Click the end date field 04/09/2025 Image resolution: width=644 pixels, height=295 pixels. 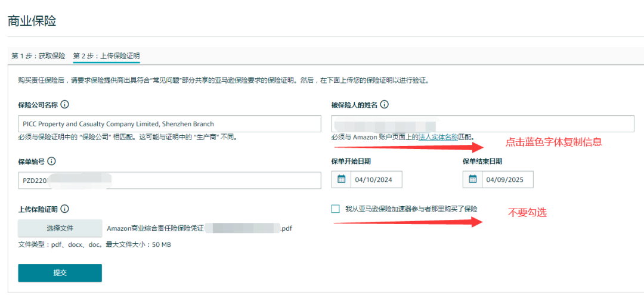coord(507,179)
